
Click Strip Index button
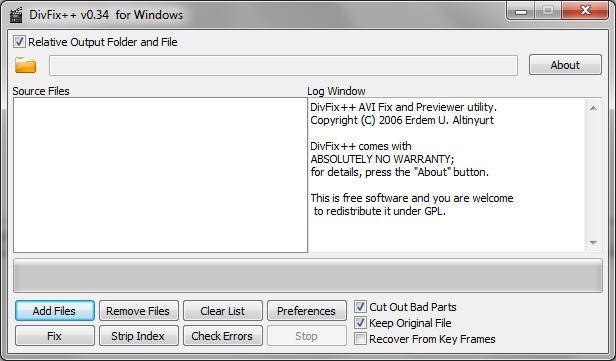139,336
